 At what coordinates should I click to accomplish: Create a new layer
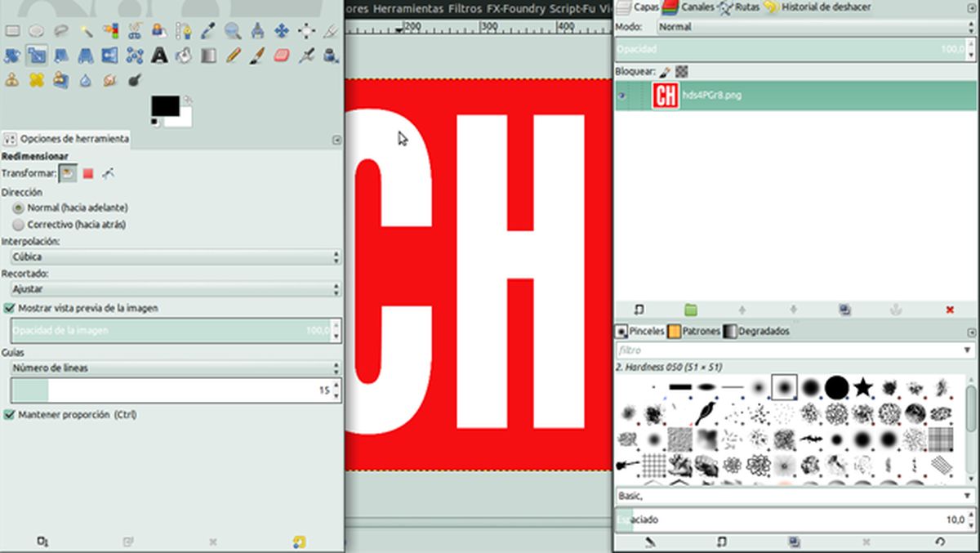(639, 310)
